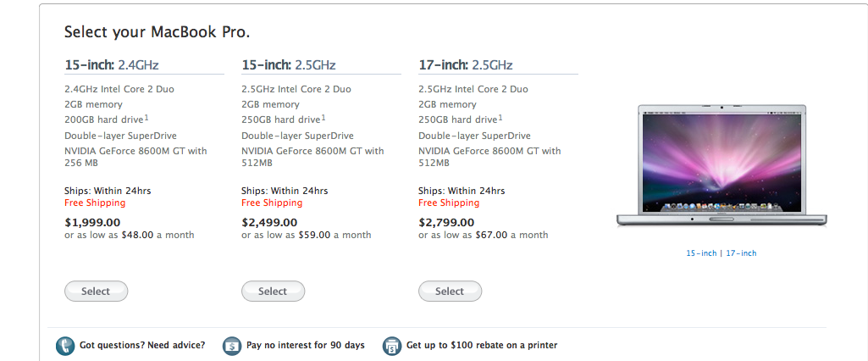
Task: Open the $100 printer rebate offer
Action: point(482,345)
